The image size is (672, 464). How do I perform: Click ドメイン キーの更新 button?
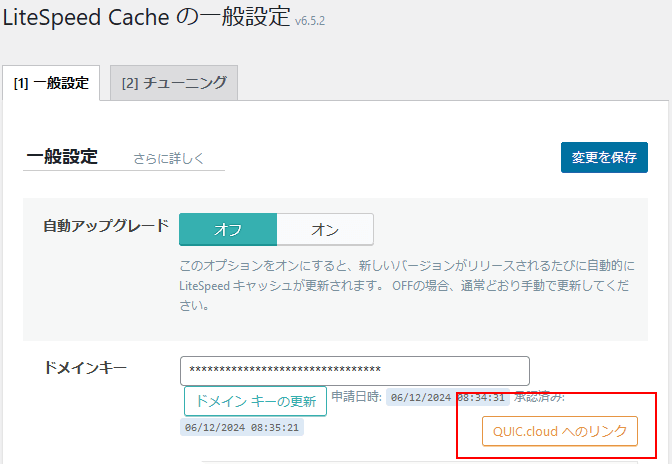255,401
